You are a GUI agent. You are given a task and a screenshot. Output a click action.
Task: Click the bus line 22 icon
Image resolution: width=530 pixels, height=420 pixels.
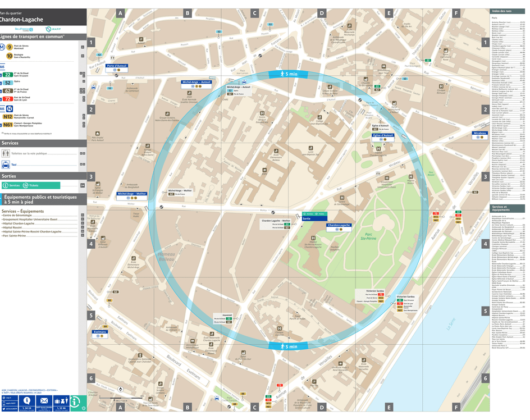[x=7, y=75]
